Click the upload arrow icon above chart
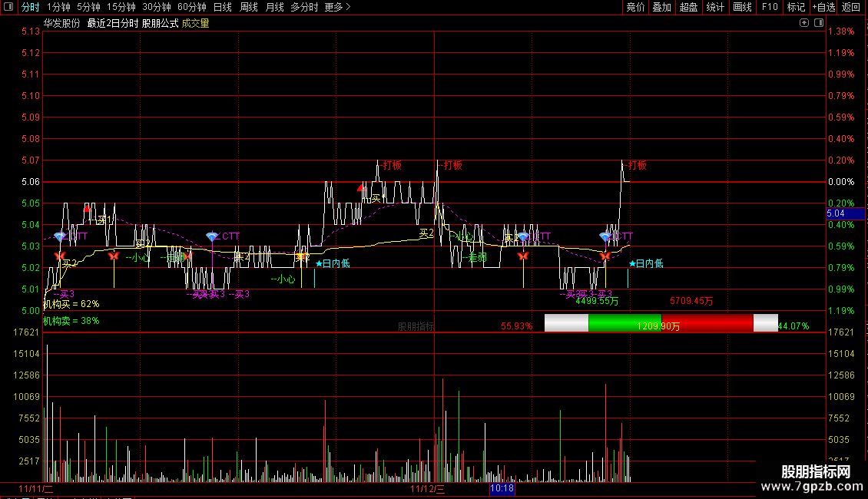Image resolution: width=868 pixels, height=499 pixels. pos(803,23)
